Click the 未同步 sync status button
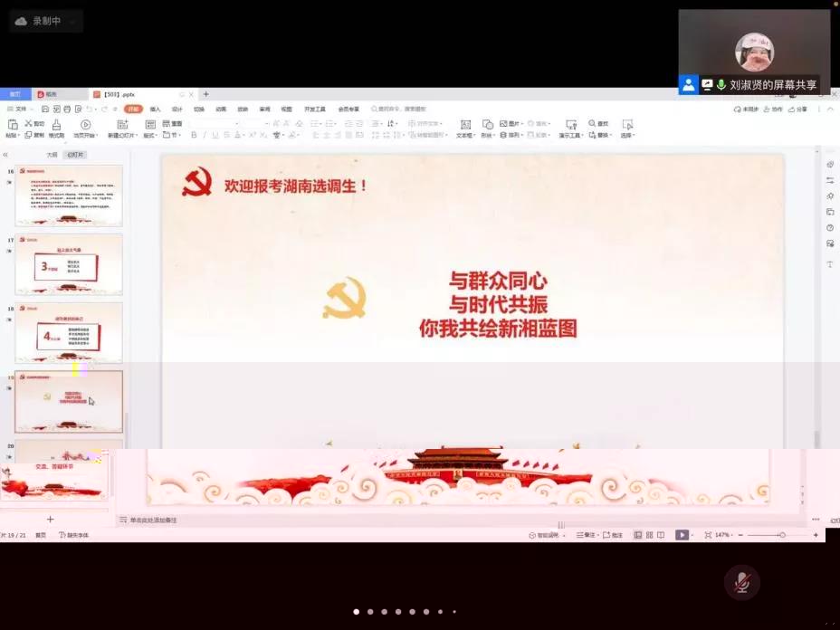This screenshot has height=630, width=840. click(746, 110)
